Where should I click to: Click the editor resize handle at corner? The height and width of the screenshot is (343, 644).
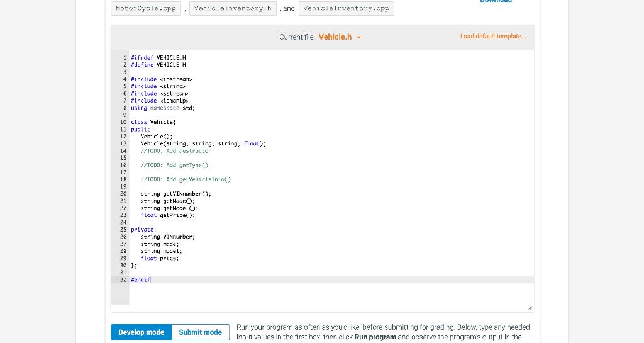coord(530,308)
